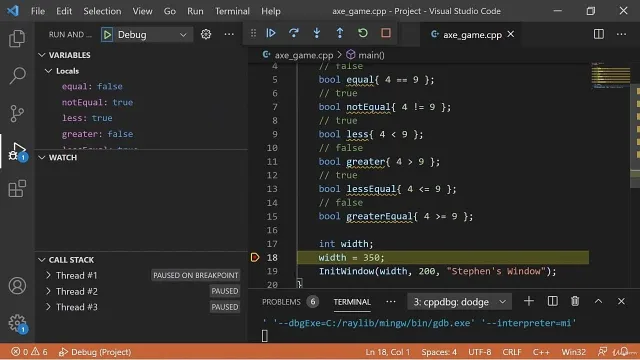Open editor more actions menu
Image resolution: width=640 pixels, height=360 pixels.
[x=621, y=34]
